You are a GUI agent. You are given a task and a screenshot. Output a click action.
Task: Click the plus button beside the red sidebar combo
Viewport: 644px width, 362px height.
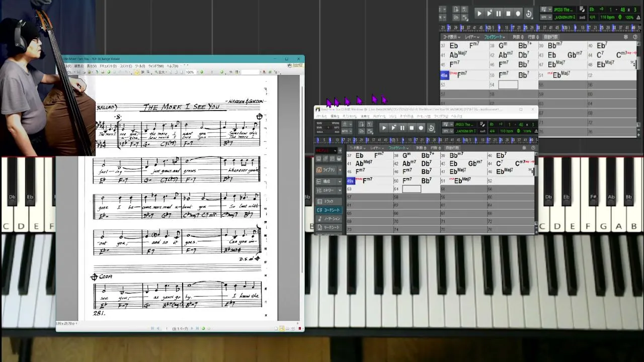coord(340,150)
